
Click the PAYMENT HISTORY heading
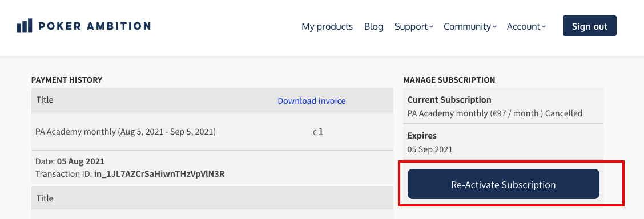click(67, 80)
